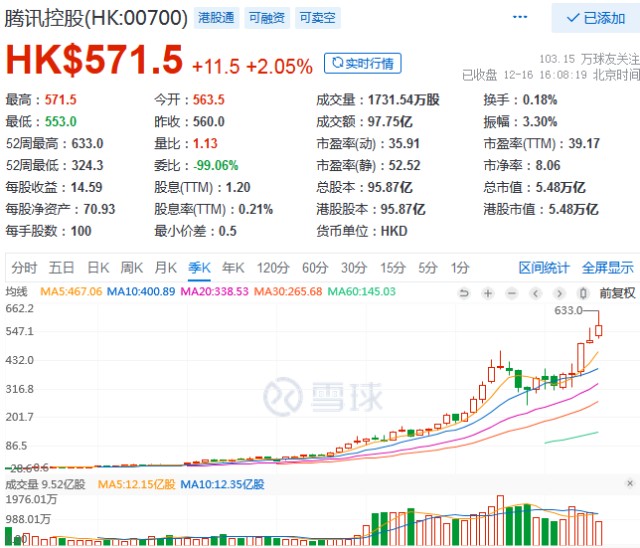Move chart right with the right arrow
Screen dimensions: 640x548
coord(559,293)
